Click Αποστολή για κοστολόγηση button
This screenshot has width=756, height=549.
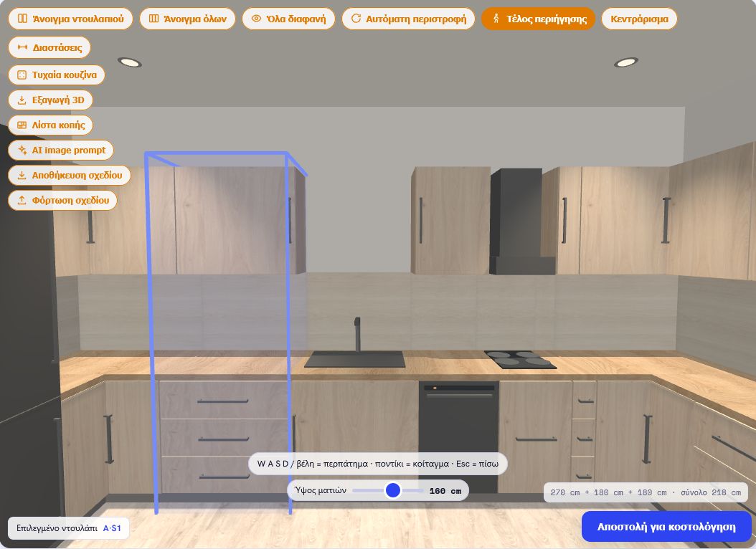click(x=666, y=526)
